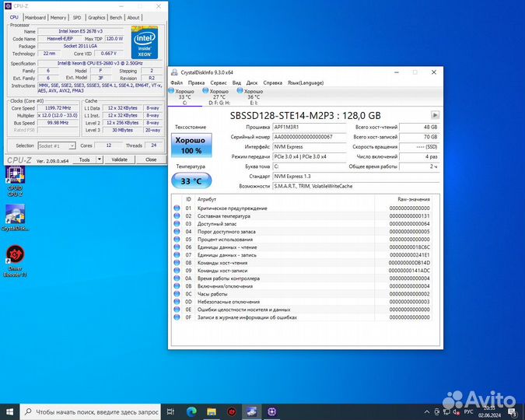Click the NVM Express 1.3 standard value

point(356,177)
